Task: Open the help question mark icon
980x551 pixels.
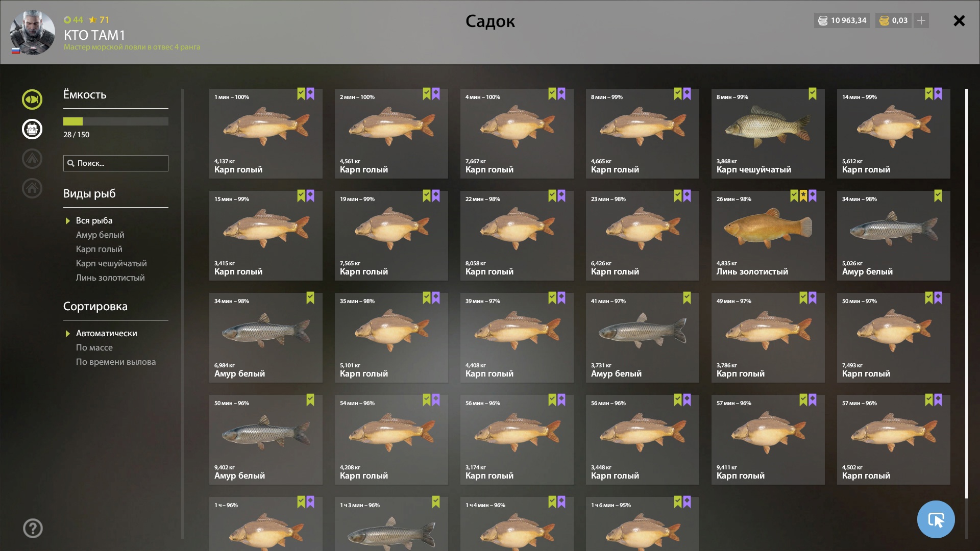Action: [33, 528]
